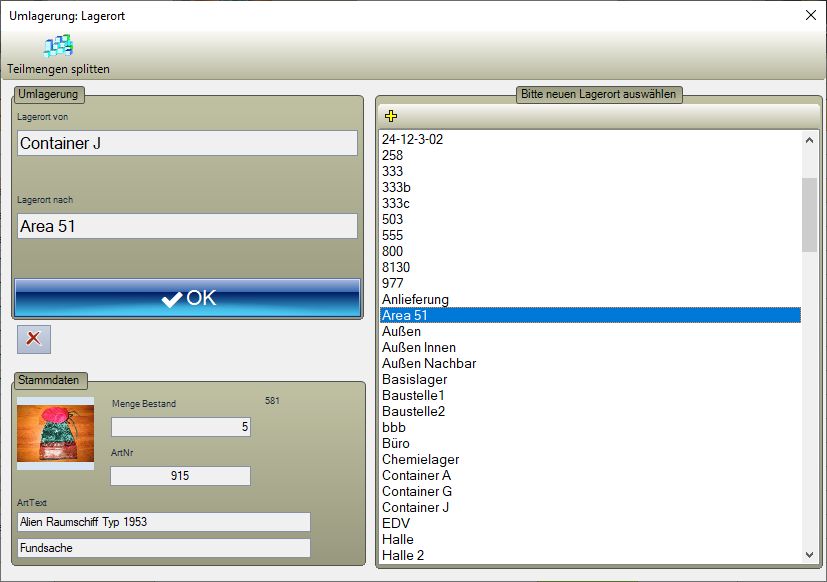Screen dimensions: 827x582
Task: Select Chemielager location
Action: pyautogui.click(x=590, y=460)
